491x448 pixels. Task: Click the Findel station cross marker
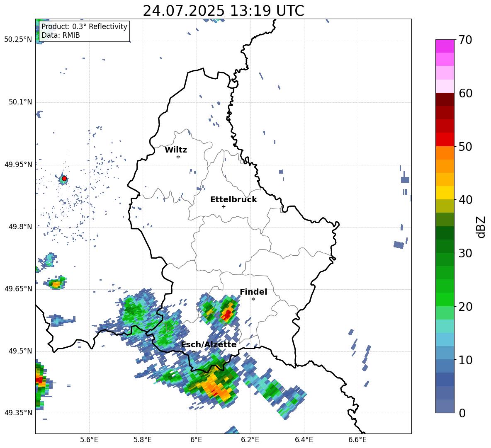tap(253, 299)
